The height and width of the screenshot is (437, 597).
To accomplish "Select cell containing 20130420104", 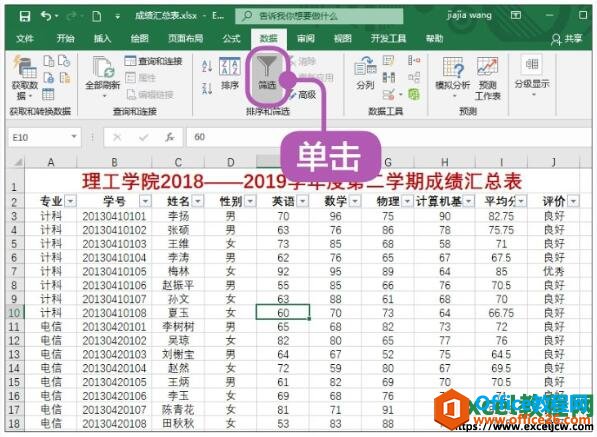I will (114, 368).
